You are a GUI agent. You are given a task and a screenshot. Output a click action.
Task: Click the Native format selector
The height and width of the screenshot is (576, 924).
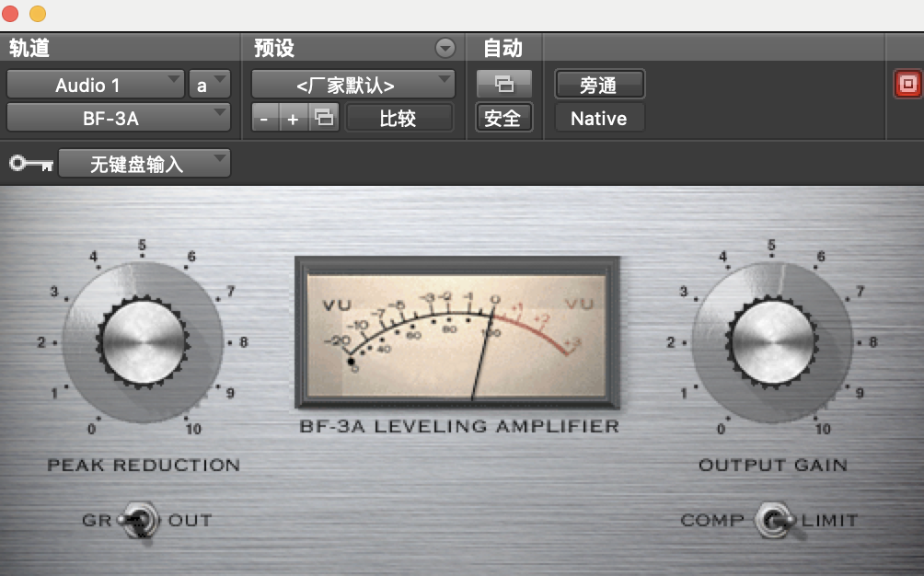(x=599, y=118)
